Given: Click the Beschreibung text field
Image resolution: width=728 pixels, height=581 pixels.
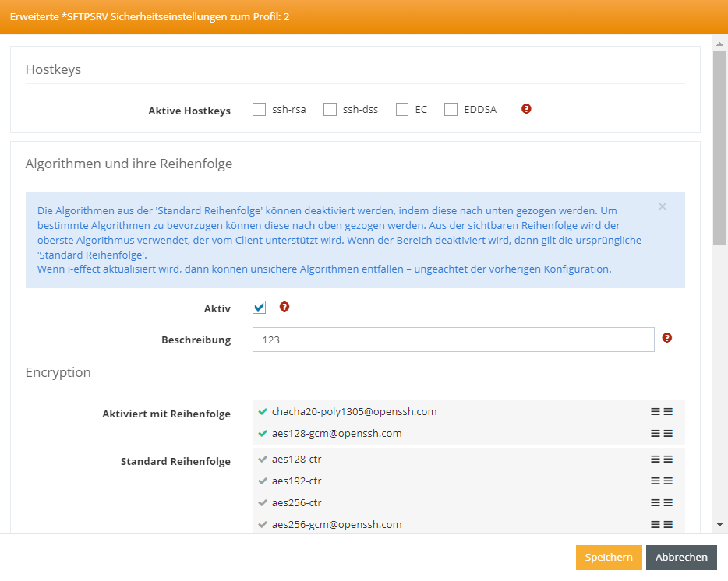Looking at the screenshot, I should [453, 340].
